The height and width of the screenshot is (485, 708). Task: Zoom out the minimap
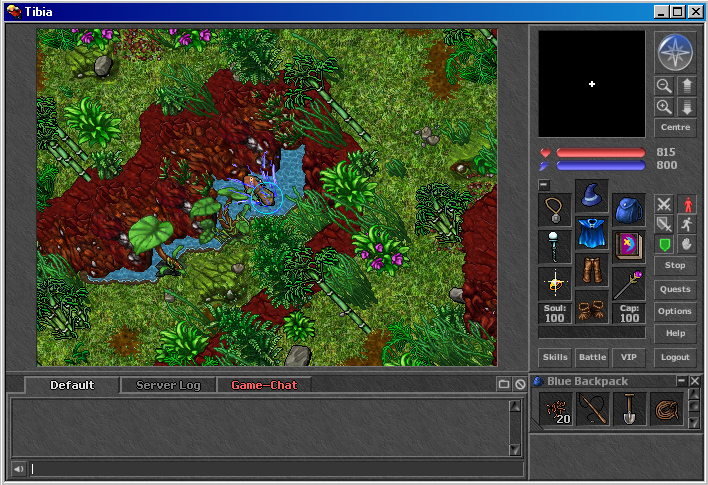664,86
